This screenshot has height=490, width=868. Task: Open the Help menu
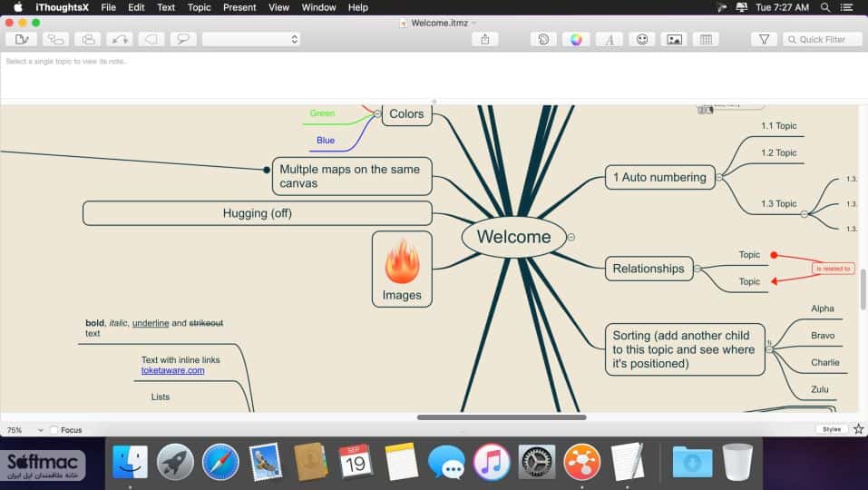(358, 7)
